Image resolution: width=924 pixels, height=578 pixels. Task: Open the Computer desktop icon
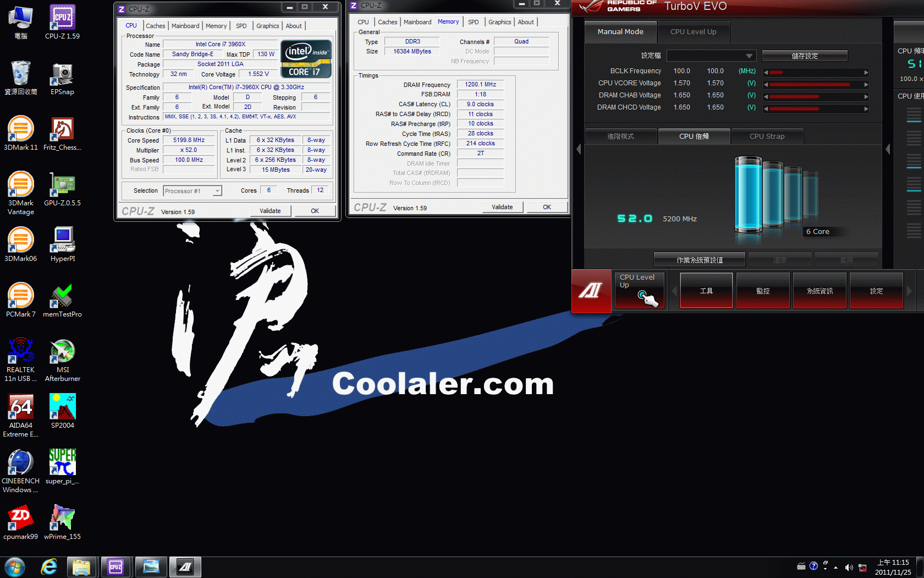[x=20, y=22]
